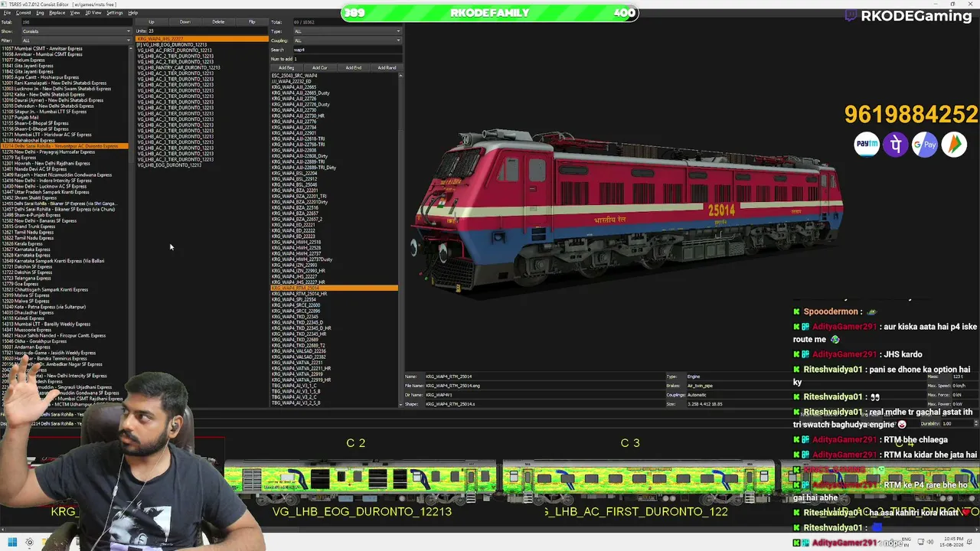Image resolution: width=980 pixels, height=551 pixels.
Task: Select 12137 Punjab Mail consist
Action: point(65,118)
